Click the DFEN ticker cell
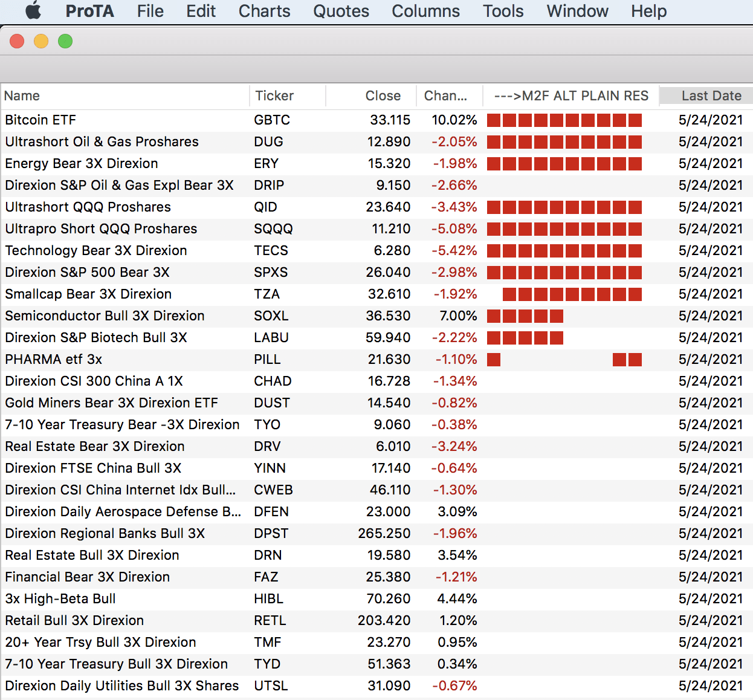Image resolution: width=753 pixels, height=700 pixels. click(271, 511)
